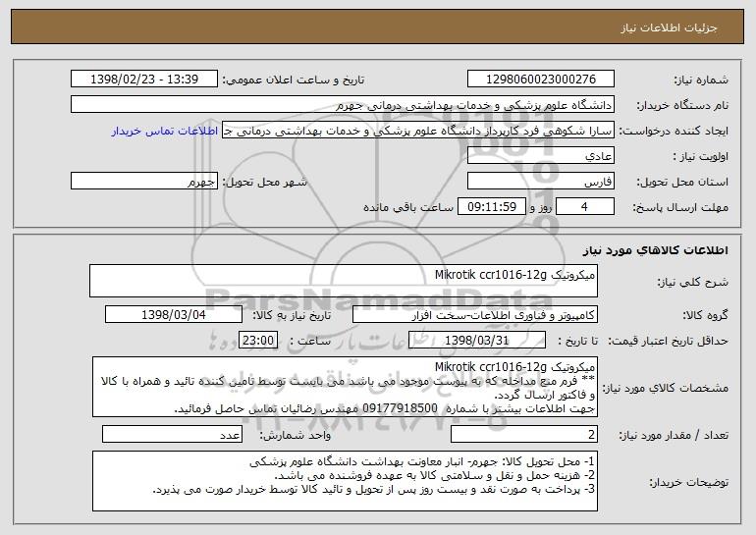This screenshot has width=756, height=535.
Task: Click the label شماره نیاز
Action: pos(701,80)
